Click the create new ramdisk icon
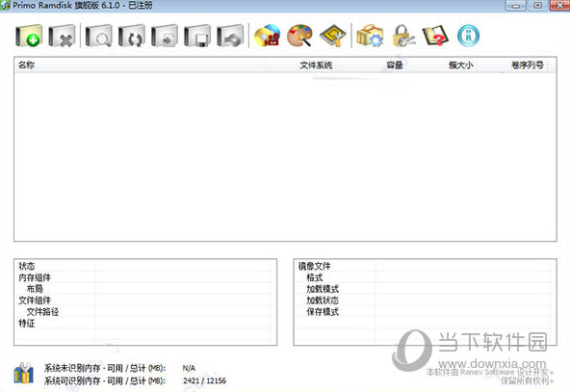The image size is (570, 392). pos(29,36)
